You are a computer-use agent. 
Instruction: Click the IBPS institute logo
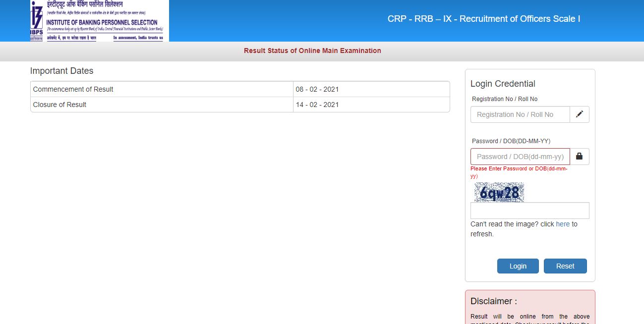coord(98,21)
